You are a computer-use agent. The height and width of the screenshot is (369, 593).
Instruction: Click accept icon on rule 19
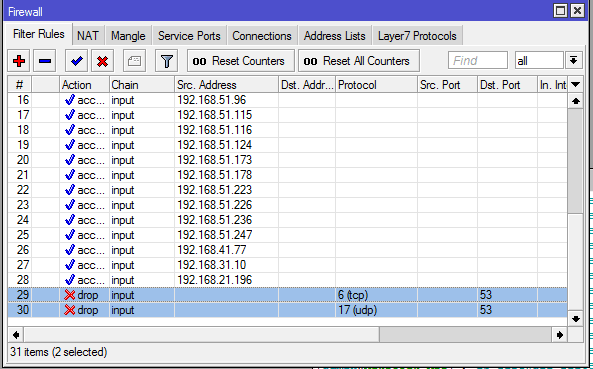[x=70, y=145]
